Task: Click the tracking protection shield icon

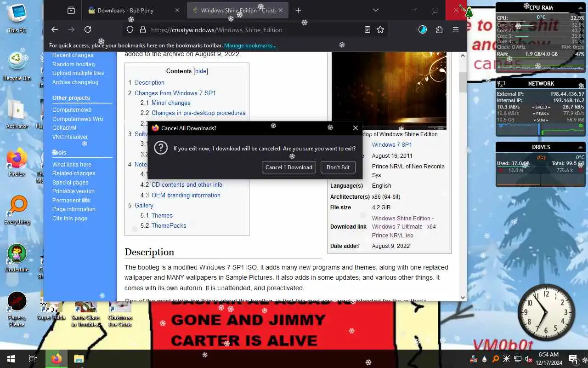Action: [x=130, y=29]
